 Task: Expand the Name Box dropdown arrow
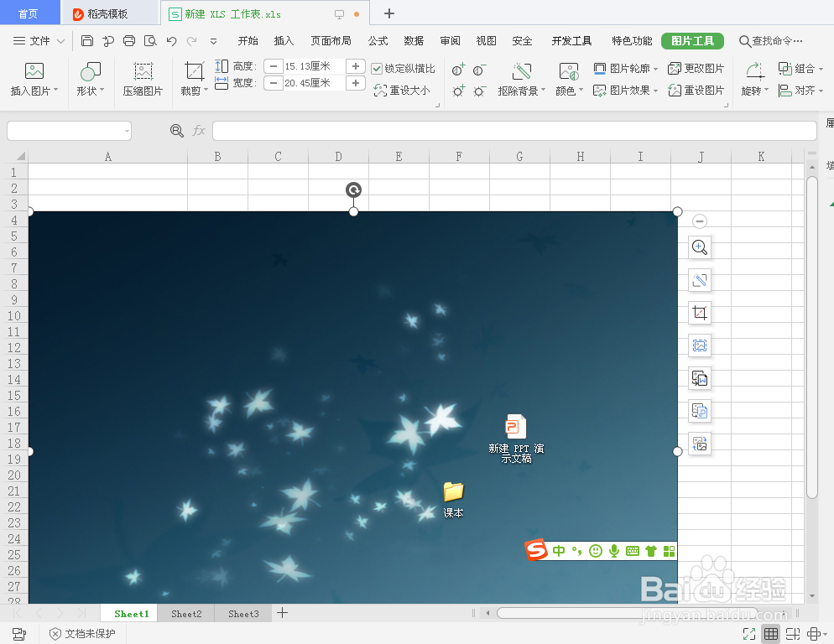point(127,130)
